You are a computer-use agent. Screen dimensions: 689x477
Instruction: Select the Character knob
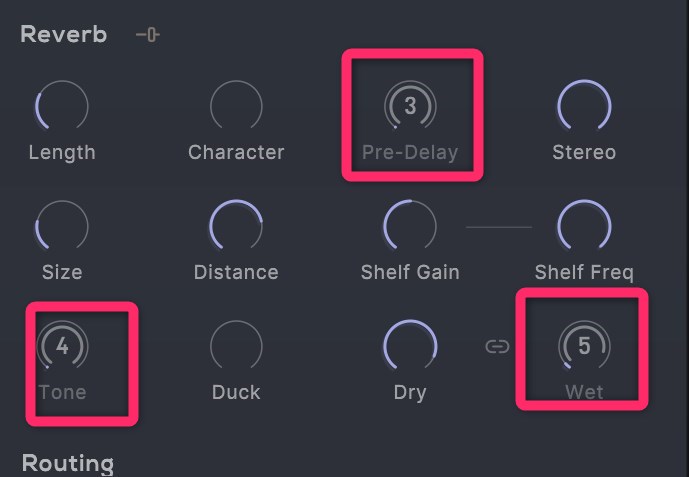[236, 106]
